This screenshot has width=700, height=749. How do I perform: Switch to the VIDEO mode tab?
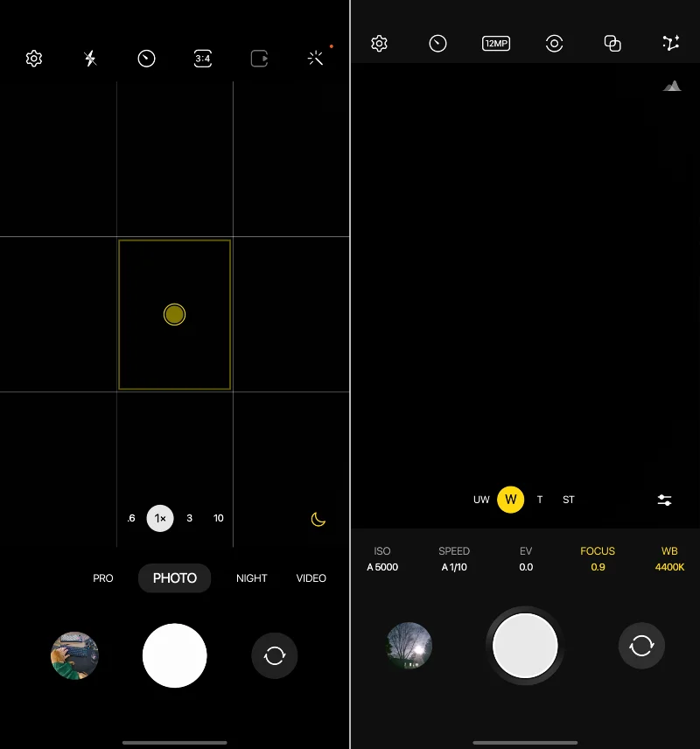pos(311,578)
